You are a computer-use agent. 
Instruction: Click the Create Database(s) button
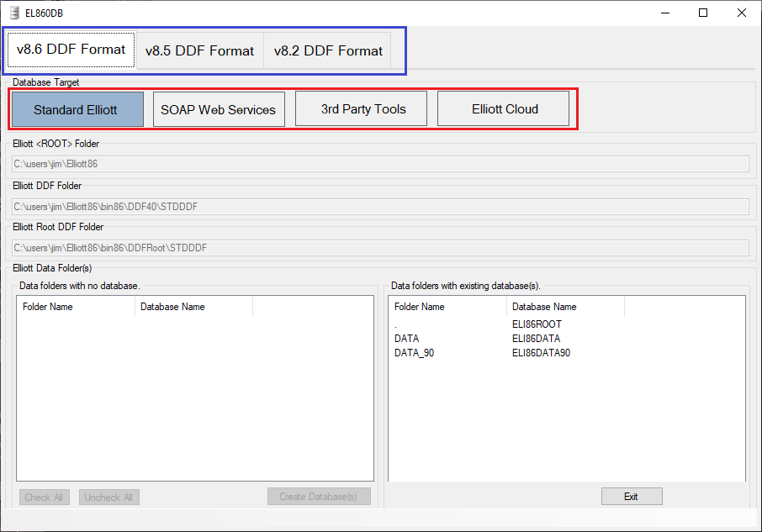coord(318,497)
